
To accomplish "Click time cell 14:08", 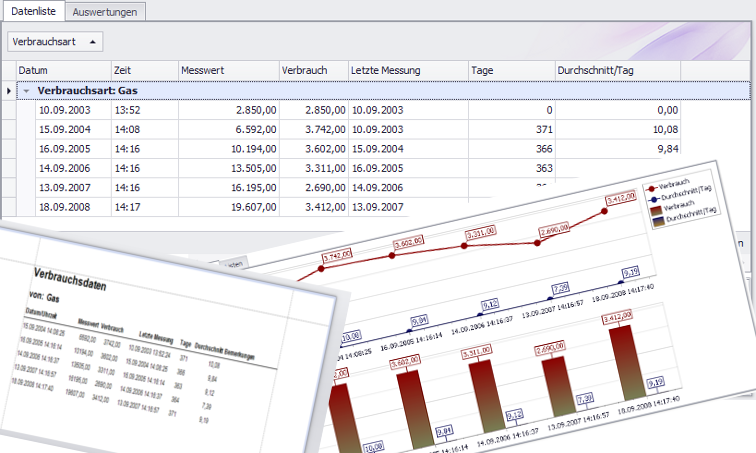I will pos(145,129).
